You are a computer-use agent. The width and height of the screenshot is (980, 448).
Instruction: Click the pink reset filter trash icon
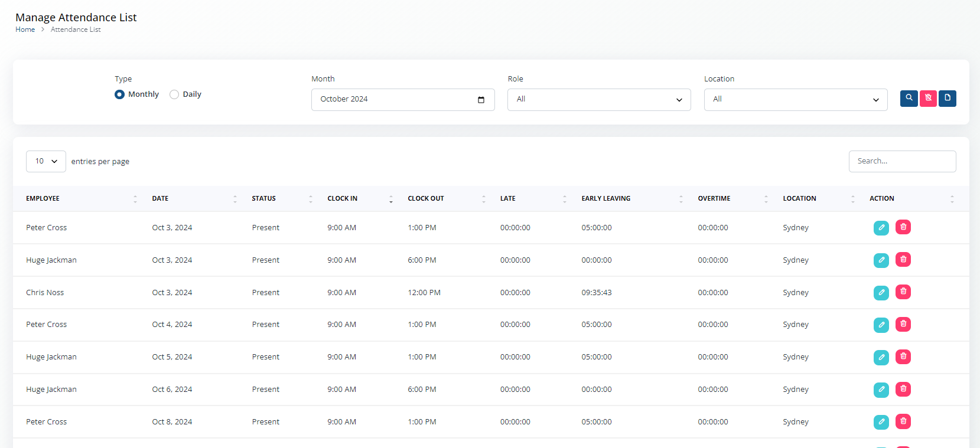click(x=928, y=98)
